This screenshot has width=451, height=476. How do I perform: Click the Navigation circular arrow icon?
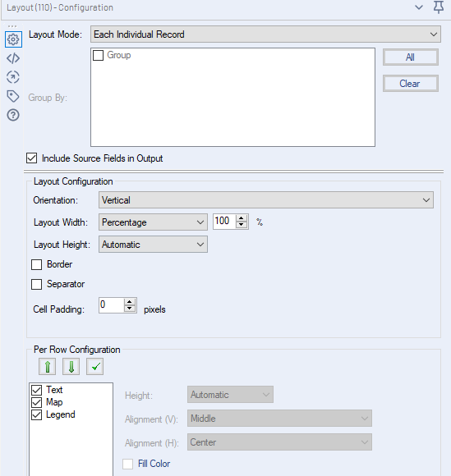click(13, 77)
